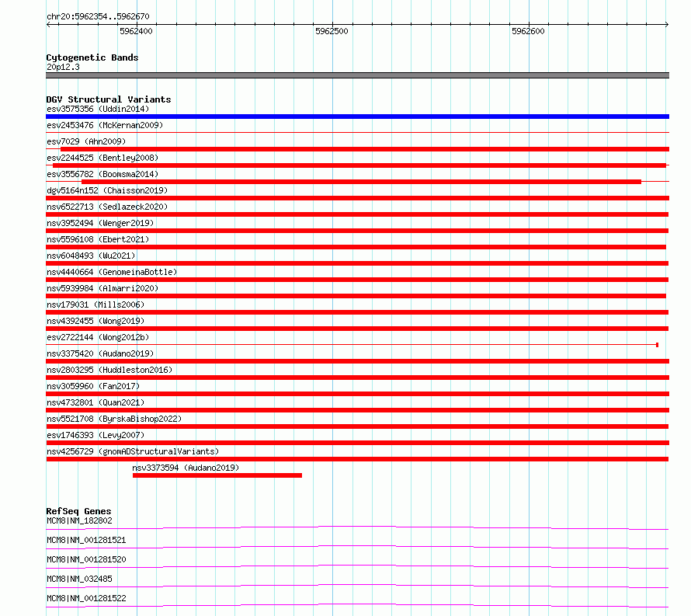Select nsv3373594 (Audano2019) label
Viewport: 691px width, 616px height.
click(x=186, y=468)
